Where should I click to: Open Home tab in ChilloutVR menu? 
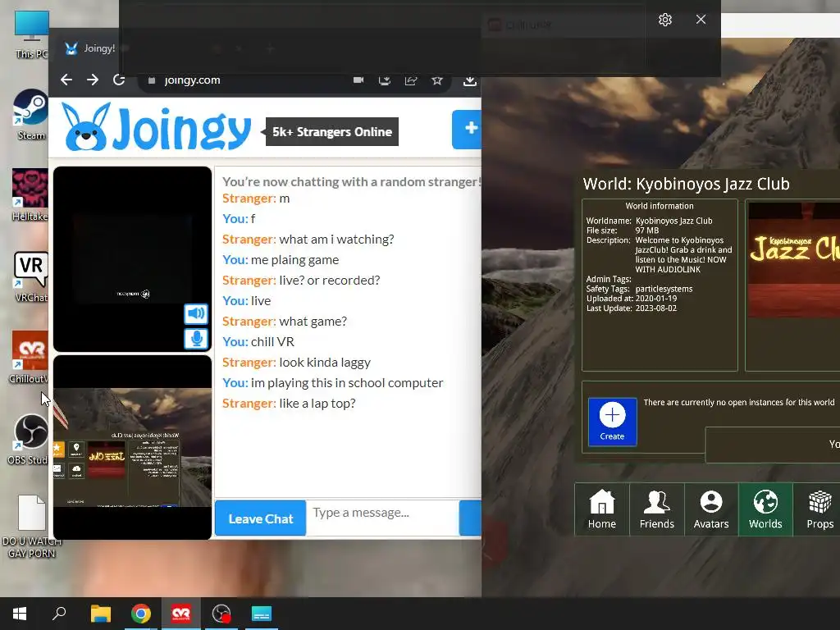(x=602, y=509)
